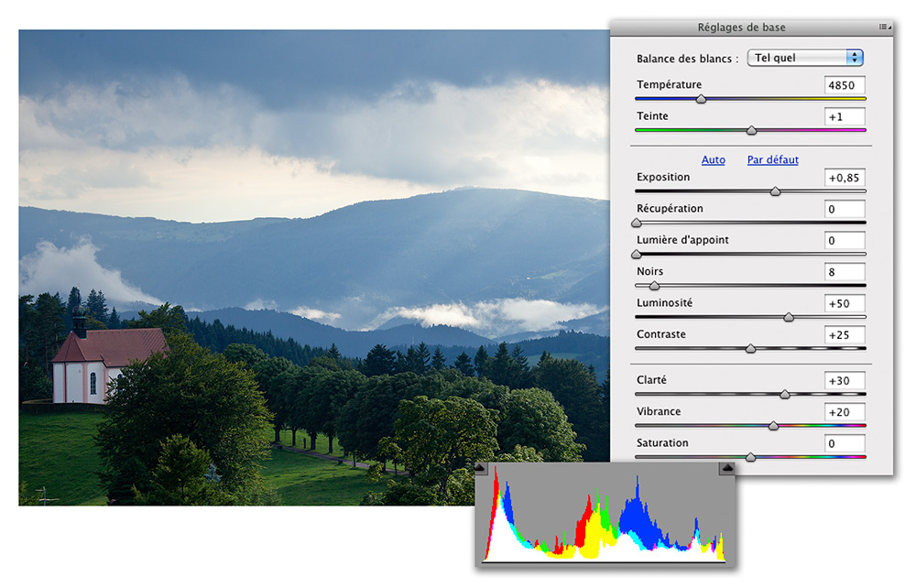Click the Clarté slider handle

pos(785,395)
